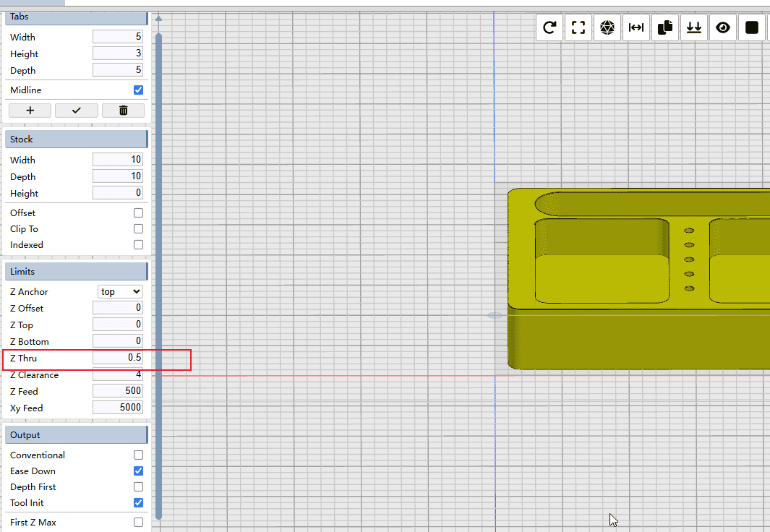This screenshot has height=532, width=770.
Task: Click the trash button under Tabs
Action: tap(123, 111)
